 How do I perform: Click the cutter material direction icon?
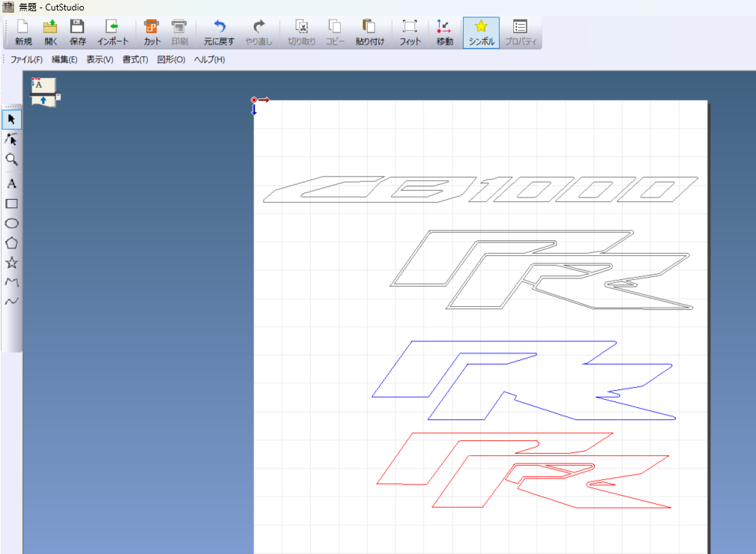point(44,92)
